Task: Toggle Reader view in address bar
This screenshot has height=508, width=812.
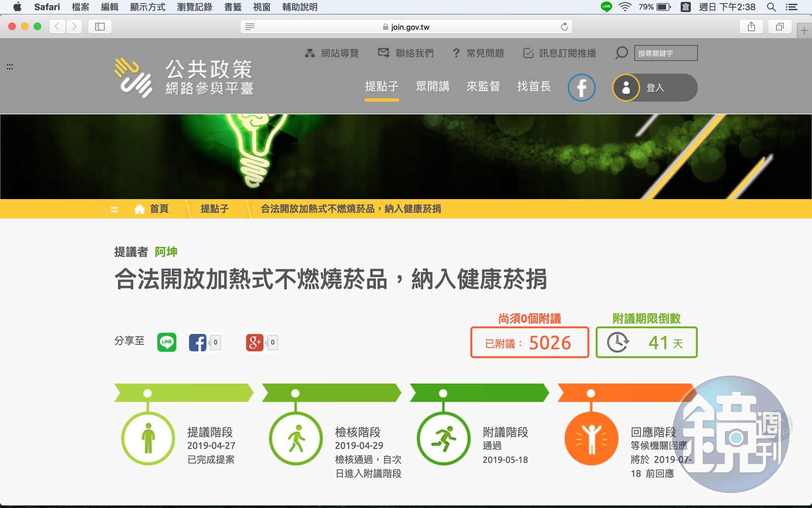Action: [x=250, y=27]
